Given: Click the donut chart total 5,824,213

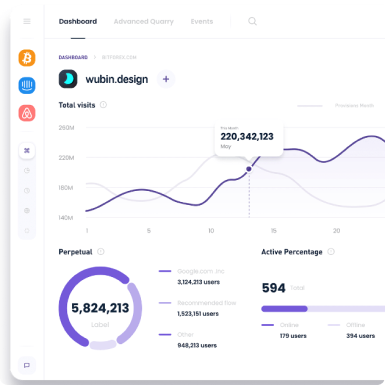Looking at the screenshot, I should point(100,308).
